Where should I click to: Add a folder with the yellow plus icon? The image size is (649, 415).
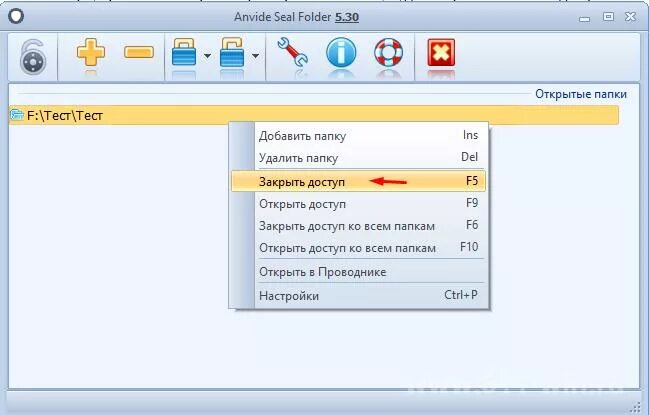click(x=91, y=53)
